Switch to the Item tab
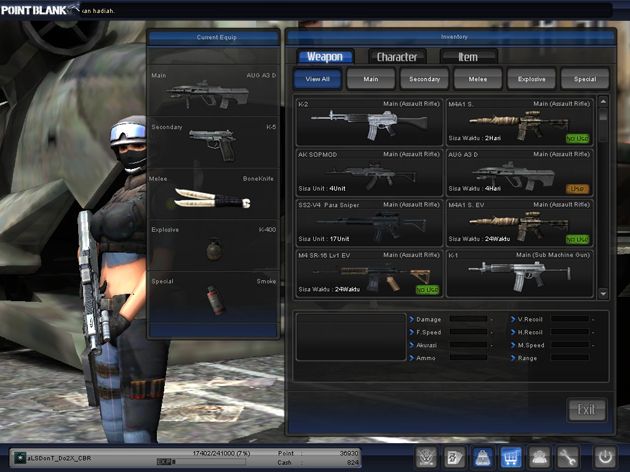This screenshot has width=630, height=472. [468, 57]
